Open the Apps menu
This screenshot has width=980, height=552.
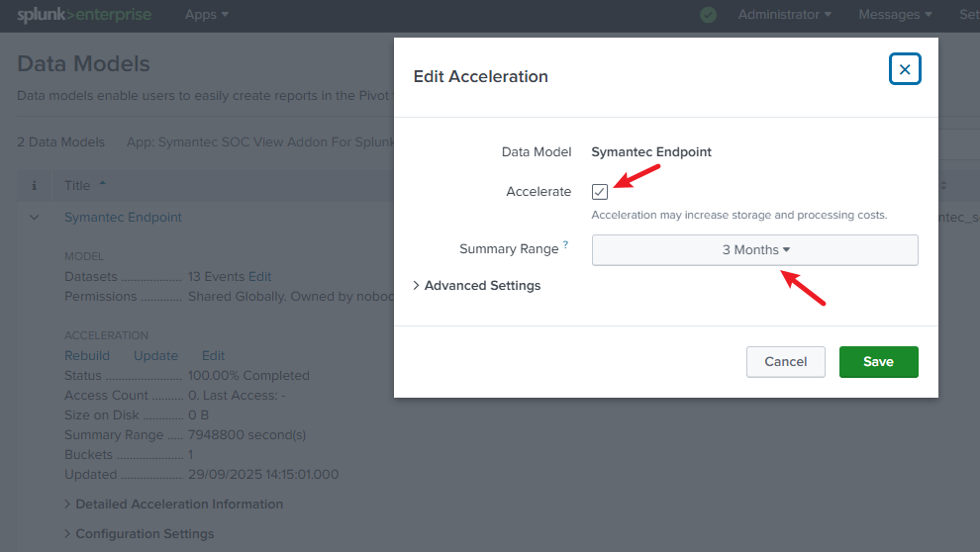[x=206, y=15]
